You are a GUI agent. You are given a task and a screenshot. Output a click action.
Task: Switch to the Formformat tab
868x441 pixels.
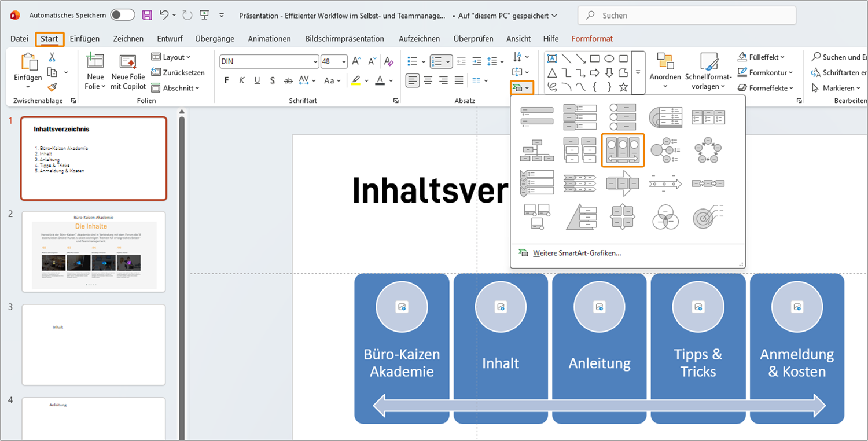coord(592,39)
